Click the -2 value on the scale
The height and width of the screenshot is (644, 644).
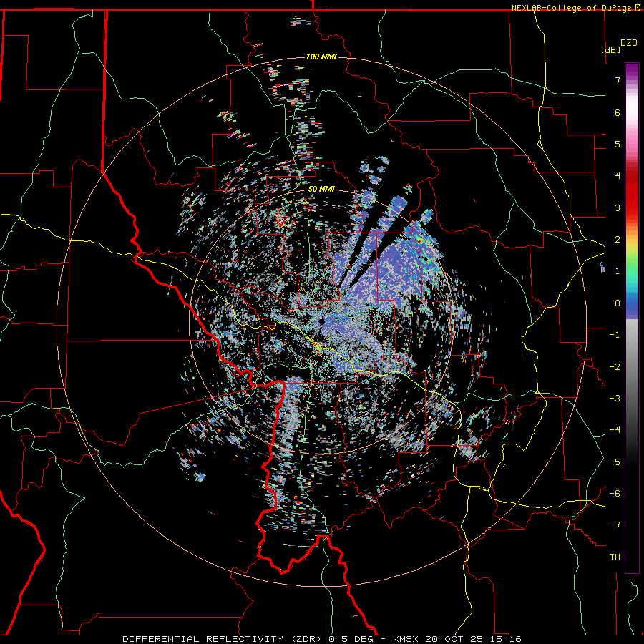click(x=615, y=367)
